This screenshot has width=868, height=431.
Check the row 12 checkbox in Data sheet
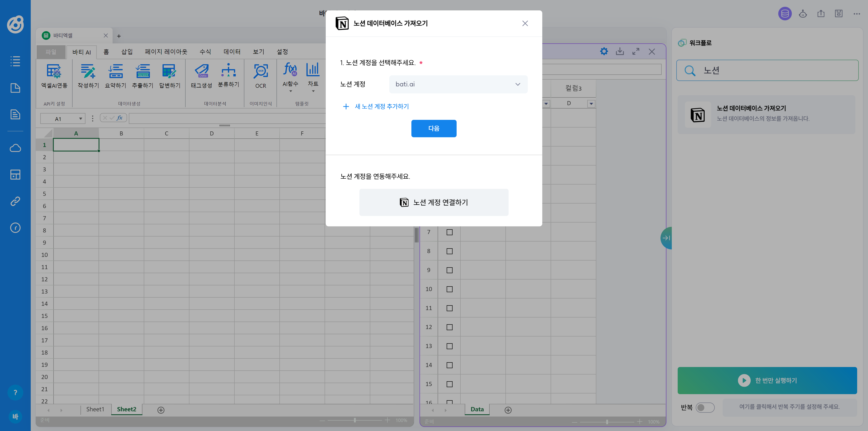click(450, 327)
